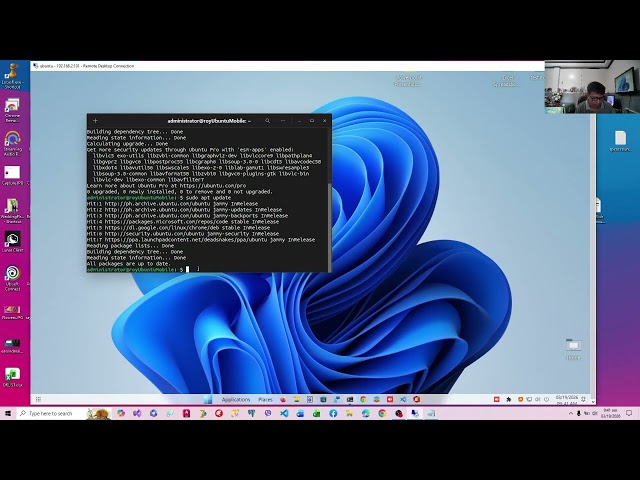
Task: Open the terminal search magnifier
Action: pos(267,121)
